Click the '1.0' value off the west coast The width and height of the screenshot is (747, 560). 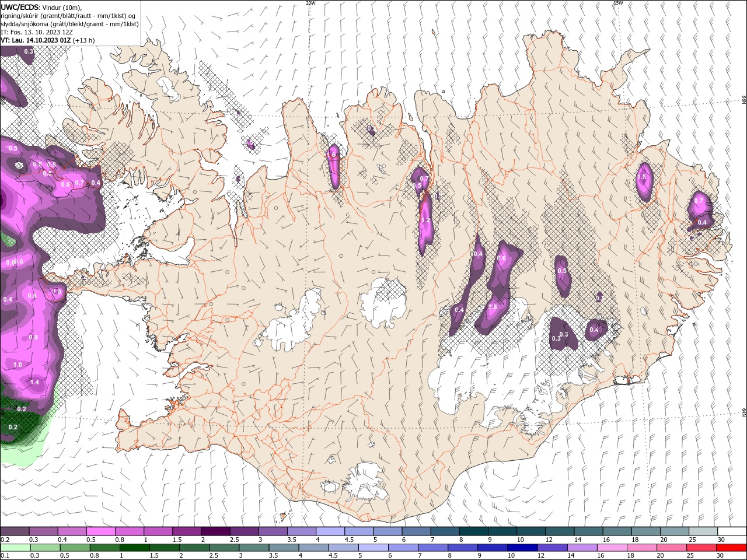tap(18, 365)
